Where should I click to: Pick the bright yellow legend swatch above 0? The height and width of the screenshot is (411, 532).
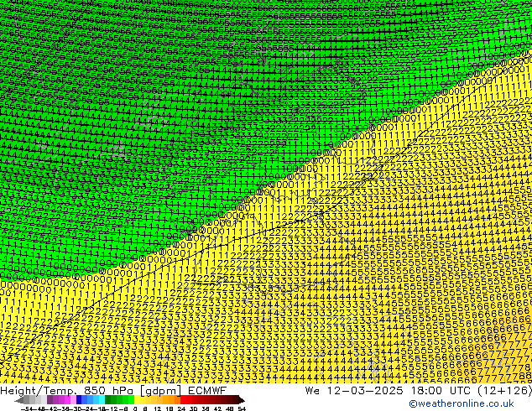click(137, 399)
